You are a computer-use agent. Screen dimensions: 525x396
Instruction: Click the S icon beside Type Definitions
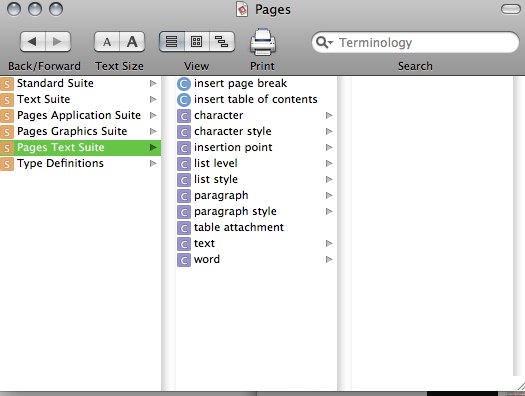7,164
